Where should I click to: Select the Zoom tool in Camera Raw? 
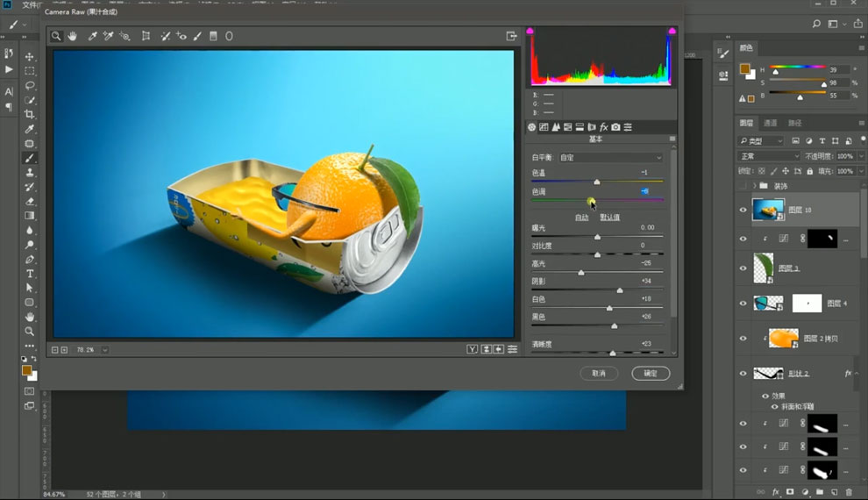[56, 36]
